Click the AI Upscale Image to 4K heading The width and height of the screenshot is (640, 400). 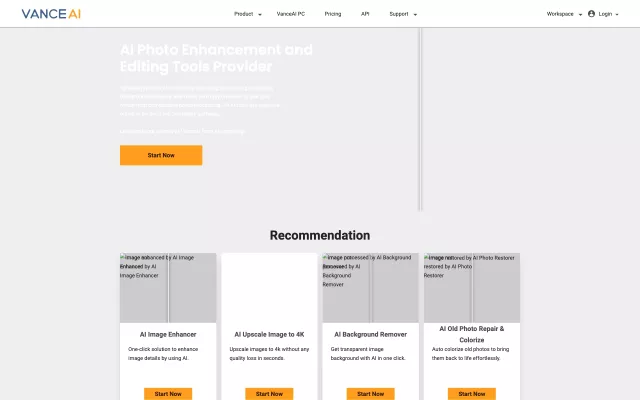pos(269,334)
